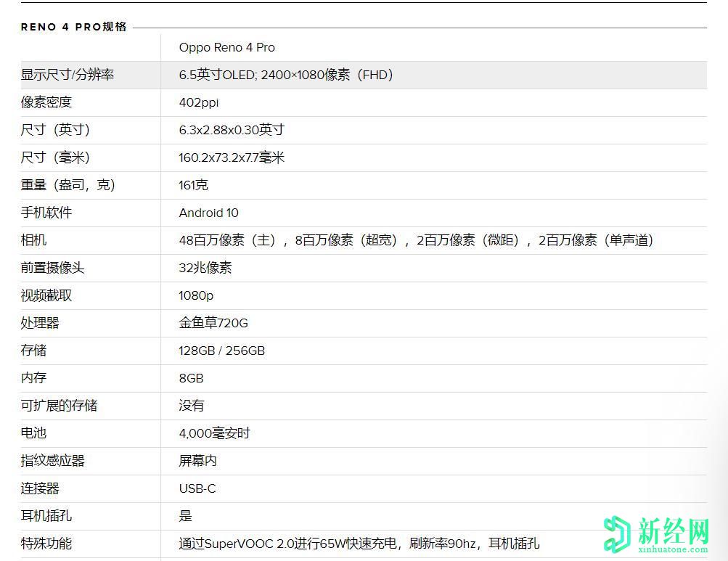Select the 金鱼草720G processor value
728x561 pixels.
tap(213, 323)
